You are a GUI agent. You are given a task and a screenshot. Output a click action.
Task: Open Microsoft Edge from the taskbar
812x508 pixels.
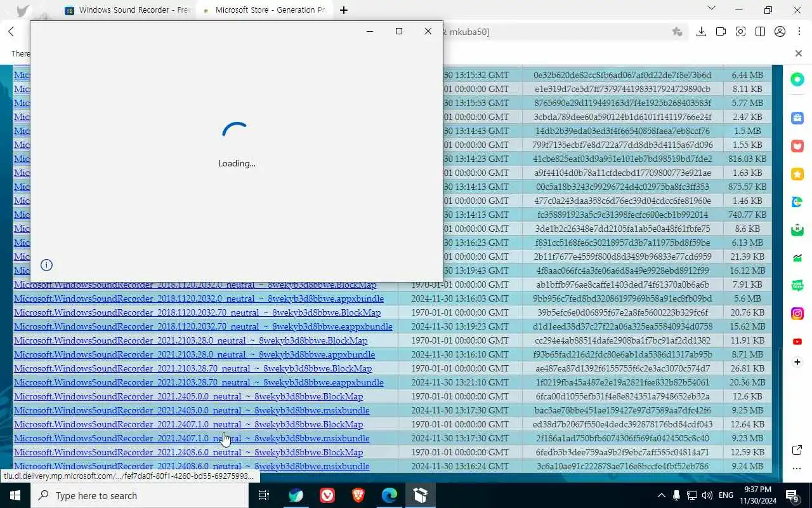[x=390, y=495]
